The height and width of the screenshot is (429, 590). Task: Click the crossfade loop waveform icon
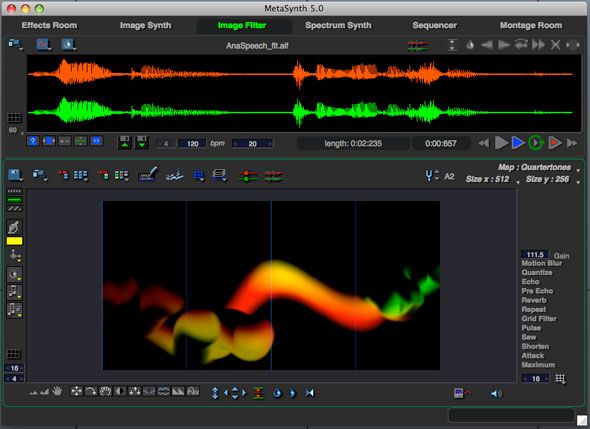tap(521, 45)
